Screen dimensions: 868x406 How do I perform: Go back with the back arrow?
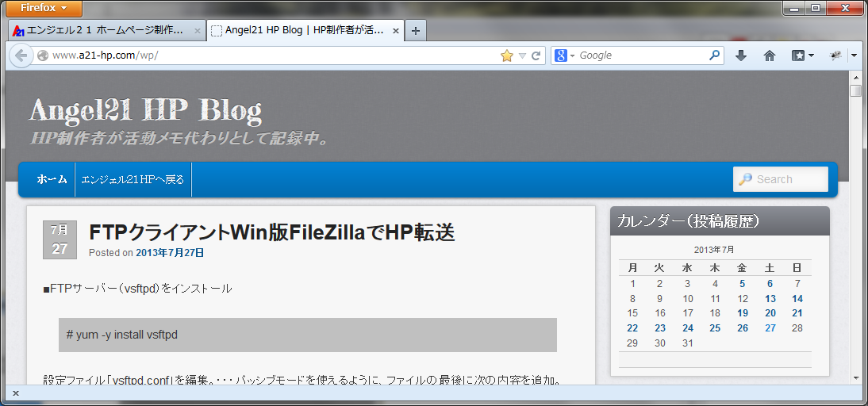coord(21,56)
